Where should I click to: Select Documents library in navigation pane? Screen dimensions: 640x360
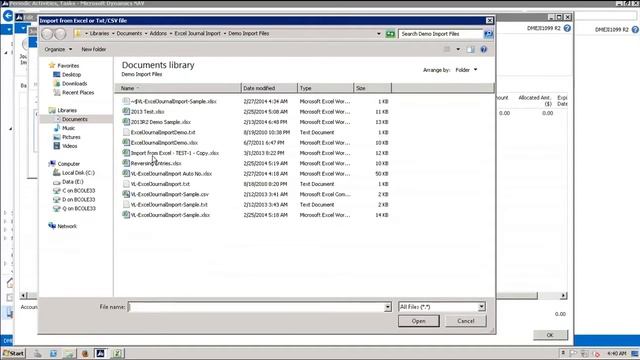tap(75, 119)
